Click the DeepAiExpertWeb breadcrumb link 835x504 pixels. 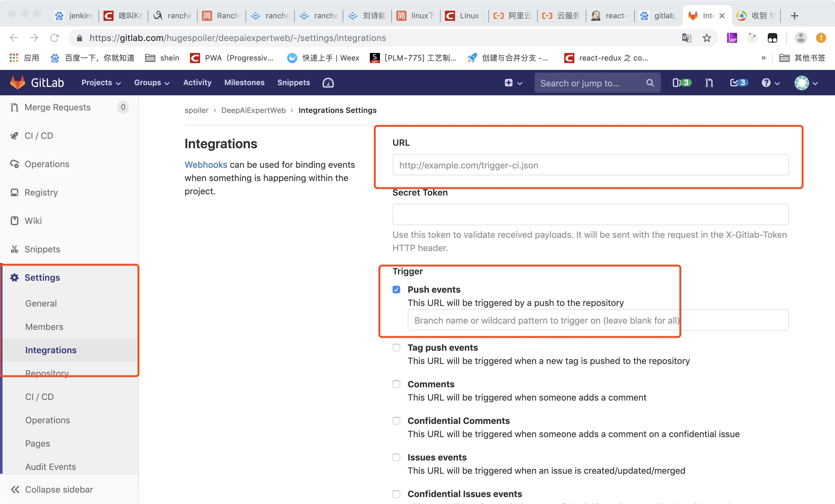[253, 110]
